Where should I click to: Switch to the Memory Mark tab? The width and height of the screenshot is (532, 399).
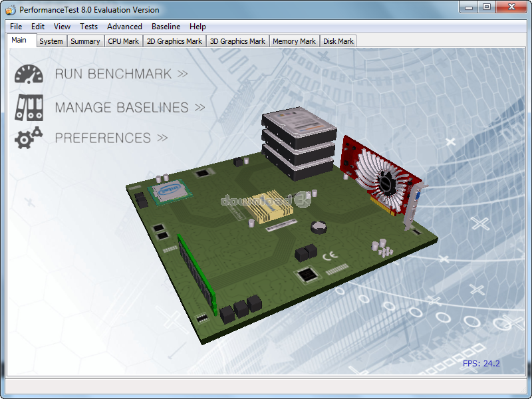click(294, 41)
